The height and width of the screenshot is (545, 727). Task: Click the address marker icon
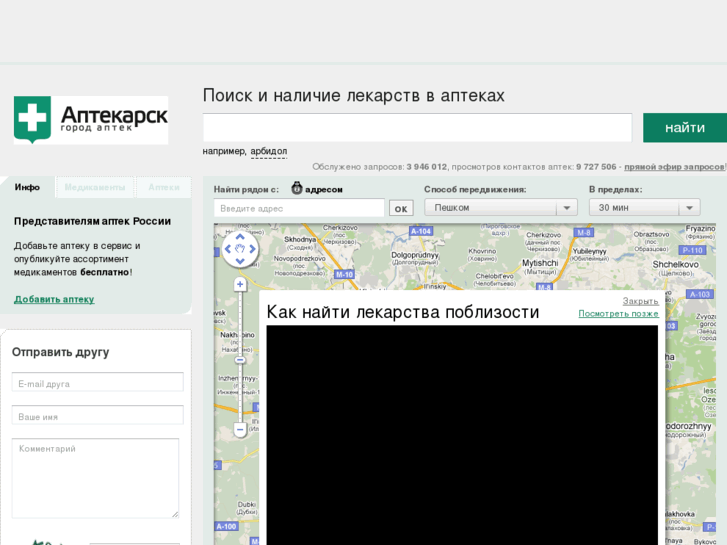click(x=297, y=188)
